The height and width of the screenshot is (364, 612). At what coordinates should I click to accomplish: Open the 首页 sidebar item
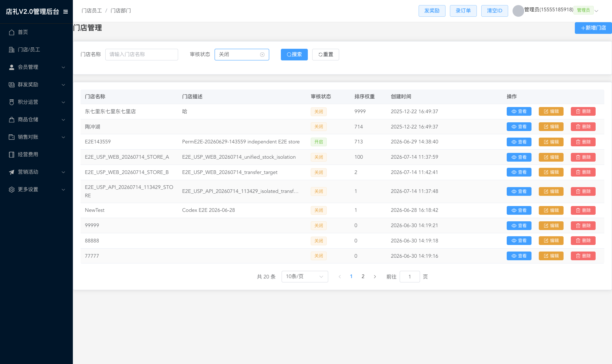pos(36,32)
